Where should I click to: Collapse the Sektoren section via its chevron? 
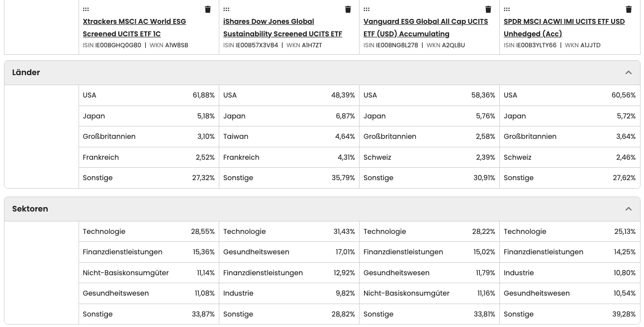(629, 209)
